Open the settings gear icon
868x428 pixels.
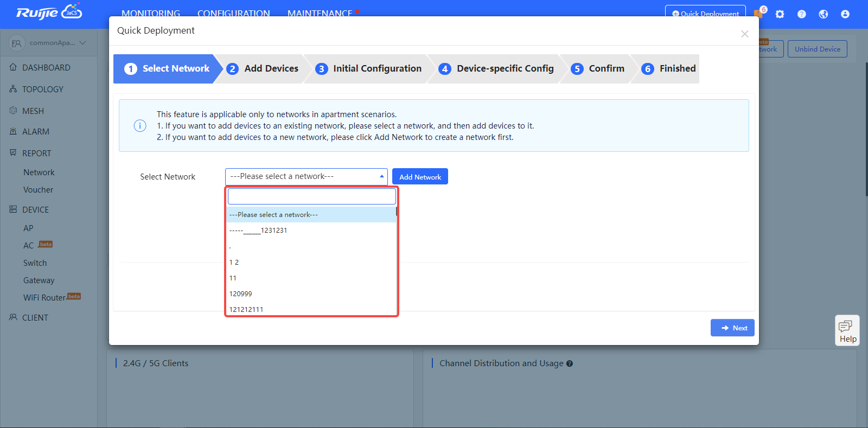click(x=780, y=14)
